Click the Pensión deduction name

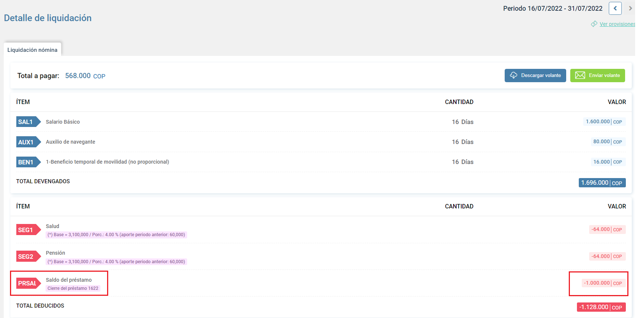click(56, 253)
